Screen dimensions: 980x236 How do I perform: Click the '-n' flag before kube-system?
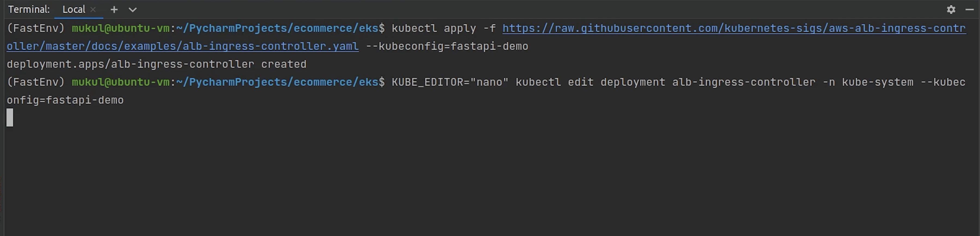coord(829,82)
